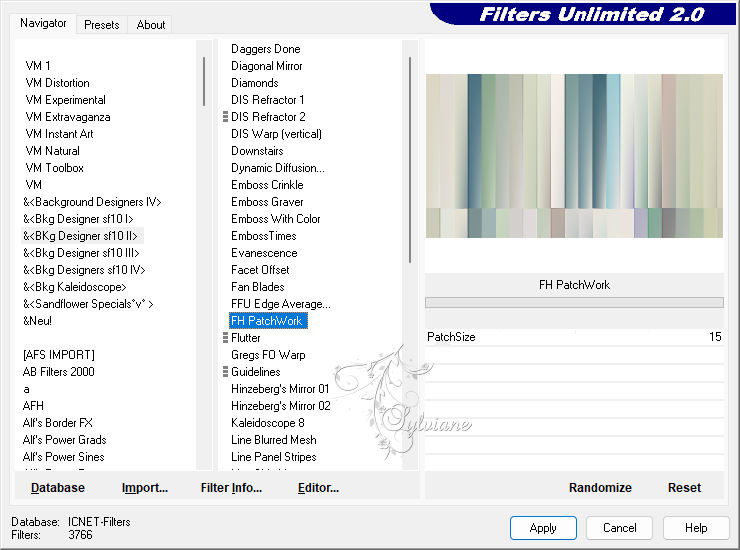Click the Import... button
This screenshot has width=740, height=550.
pos(144,488)
